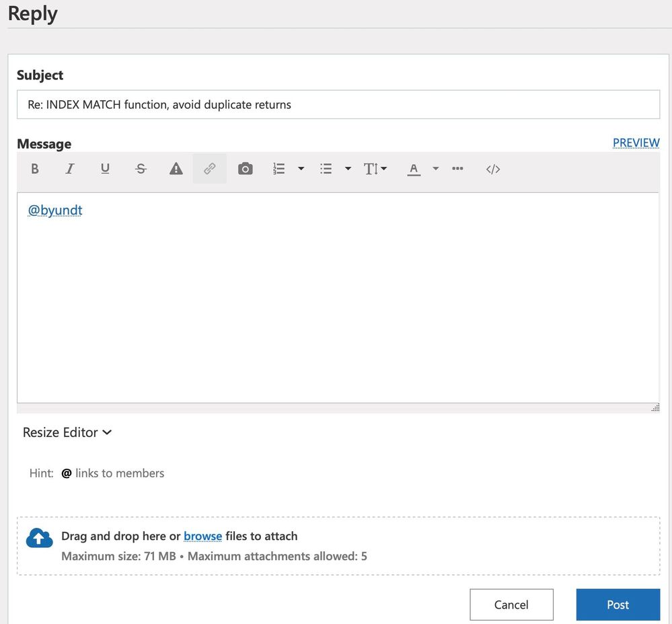Toggle Bold formatting
The image size is (672, 624).
(35, 169)
